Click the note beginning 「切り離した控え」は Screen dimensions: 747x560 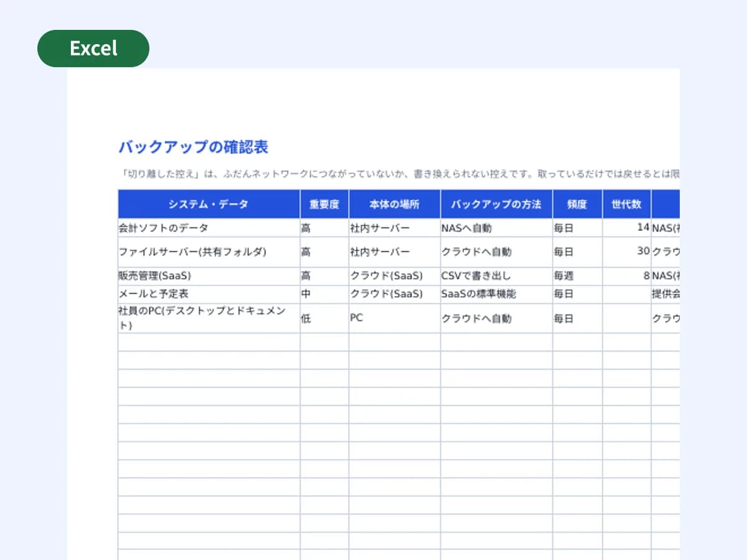point(398,174)
